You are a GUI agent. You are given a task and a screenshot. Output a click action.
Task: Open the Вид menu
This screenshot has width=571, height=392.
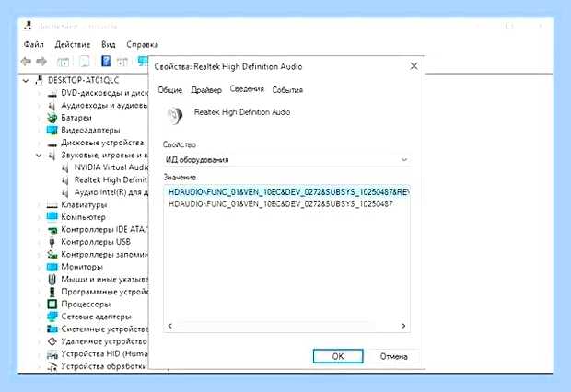point(108,44)
